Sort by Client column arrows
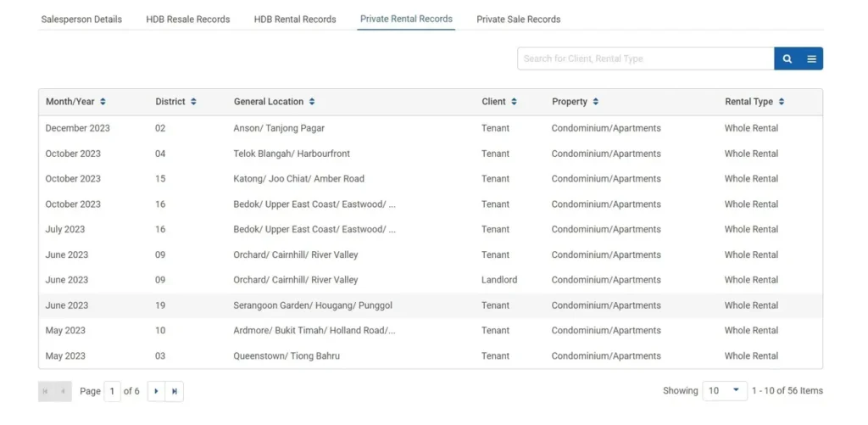This screenshot has height=425, width=868. click(x=514, y=102)
